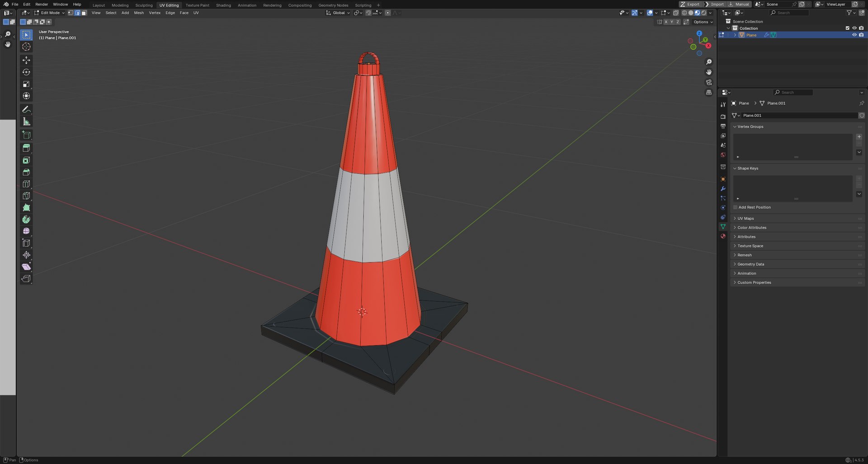Activate the Loop Cut tool
868x464 pixels.
[x=26, y=184]
